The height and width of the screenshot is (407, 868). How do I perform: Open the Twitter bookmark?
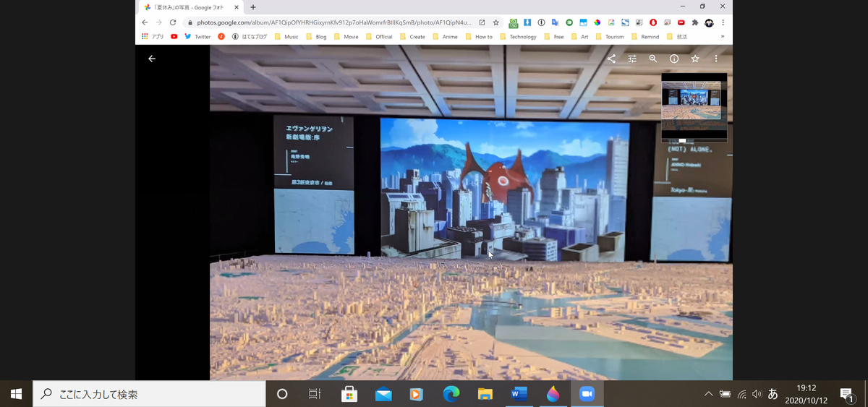coord(197,36)
